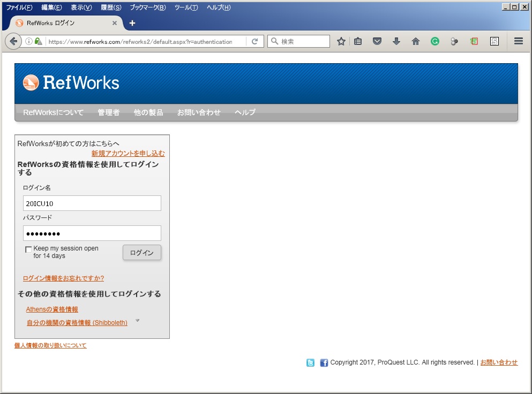532x394 pixels.
Task: Open the ブックマーク menu
Action: pyautogui.click(x=148, y=7)
